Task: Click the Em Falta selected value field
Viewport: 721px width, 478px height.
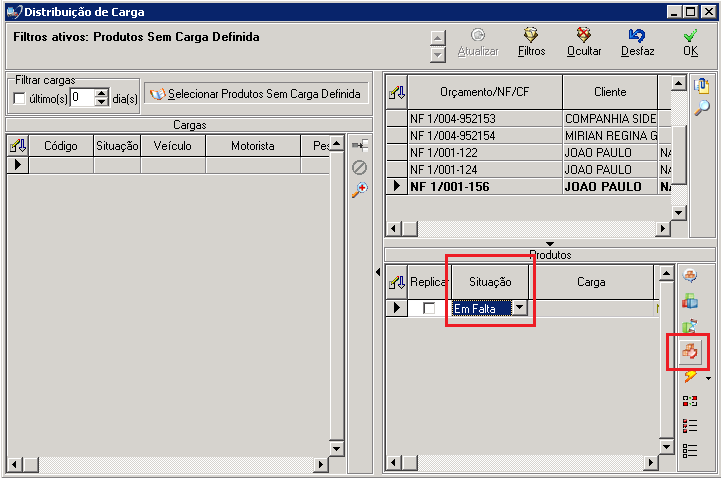Action: (x=482, y=308)
